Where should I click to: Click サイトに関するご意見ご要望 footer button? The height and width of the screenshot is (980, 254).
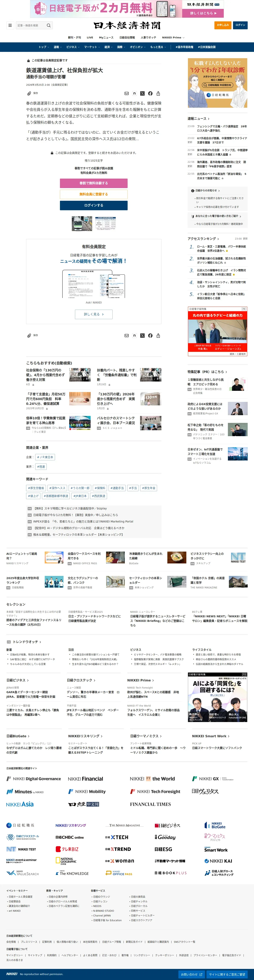click(x=227, y=975)
